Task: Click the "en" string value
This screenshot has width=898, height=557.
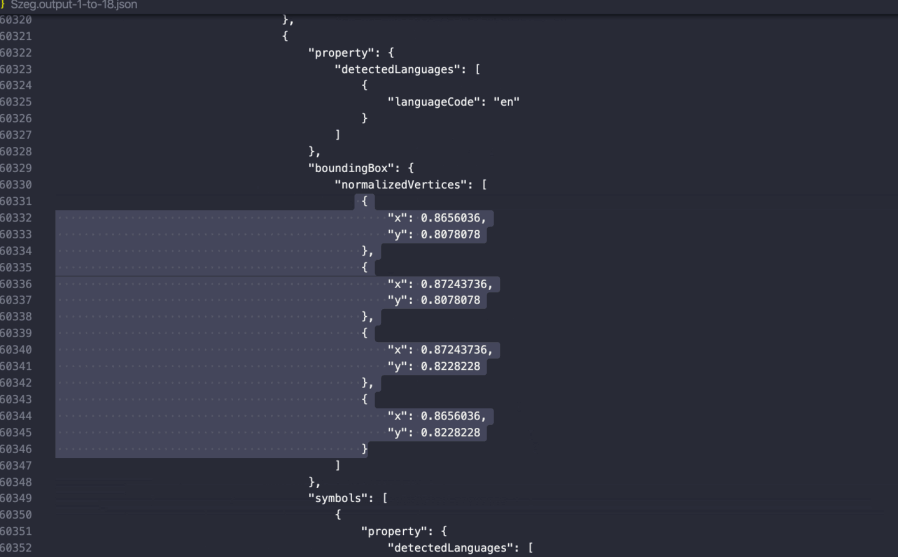Action: click(x=506, y=102)
